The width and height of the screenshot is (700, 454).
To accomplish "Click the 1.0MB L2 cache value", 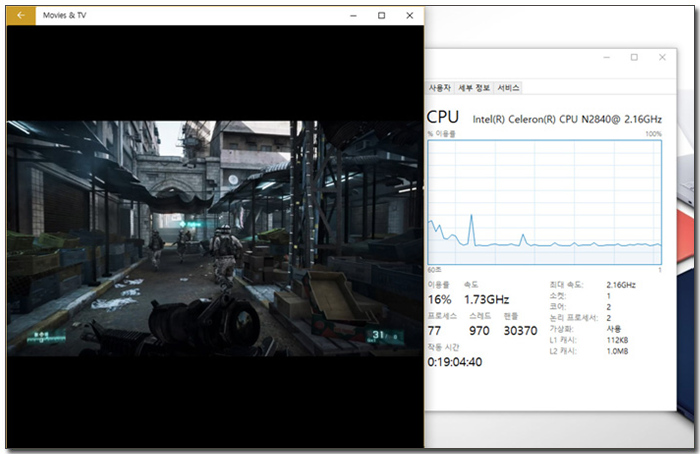I will 617,351.
